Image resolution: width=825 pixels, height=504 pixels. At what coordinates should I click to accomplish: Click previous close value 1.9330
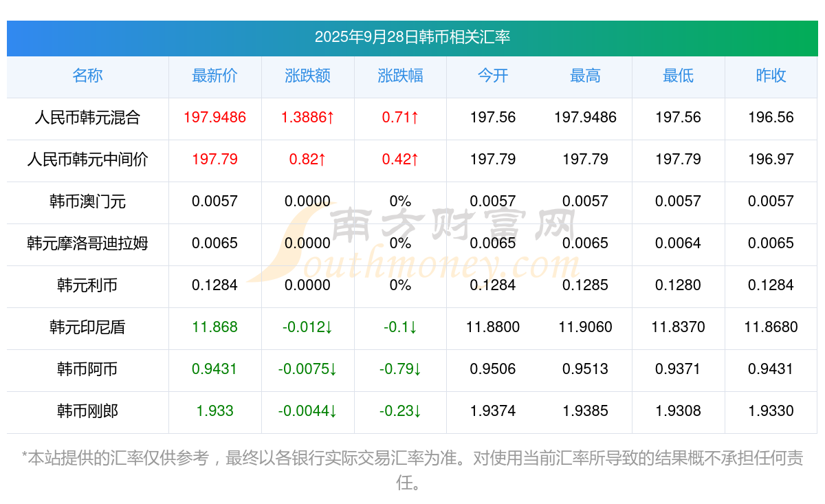click(x=771, y=411)
